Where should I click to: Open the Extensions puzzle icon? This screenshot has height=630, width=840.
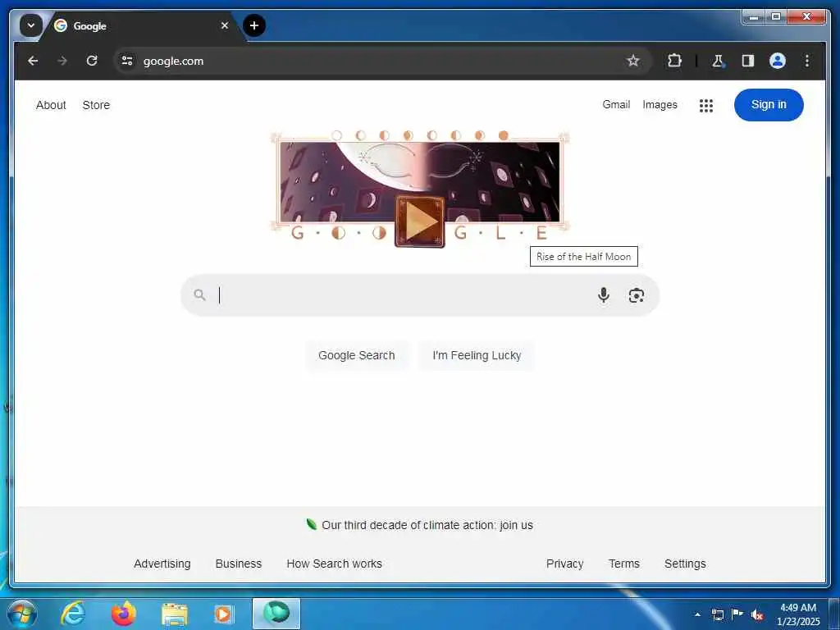coord(674,61)
